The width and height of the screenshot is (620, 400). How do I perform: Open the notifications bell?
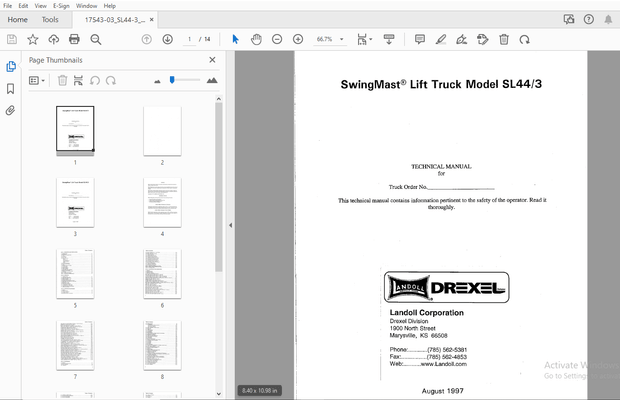608,19
